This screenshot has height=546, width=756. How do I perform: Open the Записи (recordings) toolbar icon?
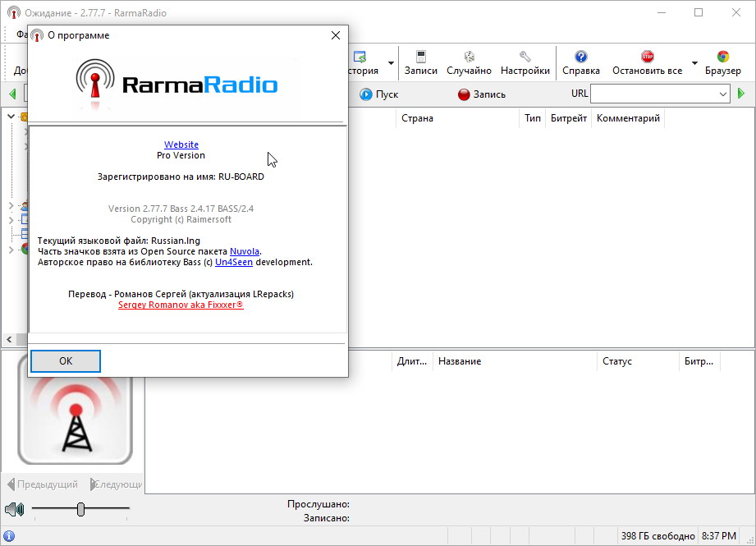[x=420, y=57]
